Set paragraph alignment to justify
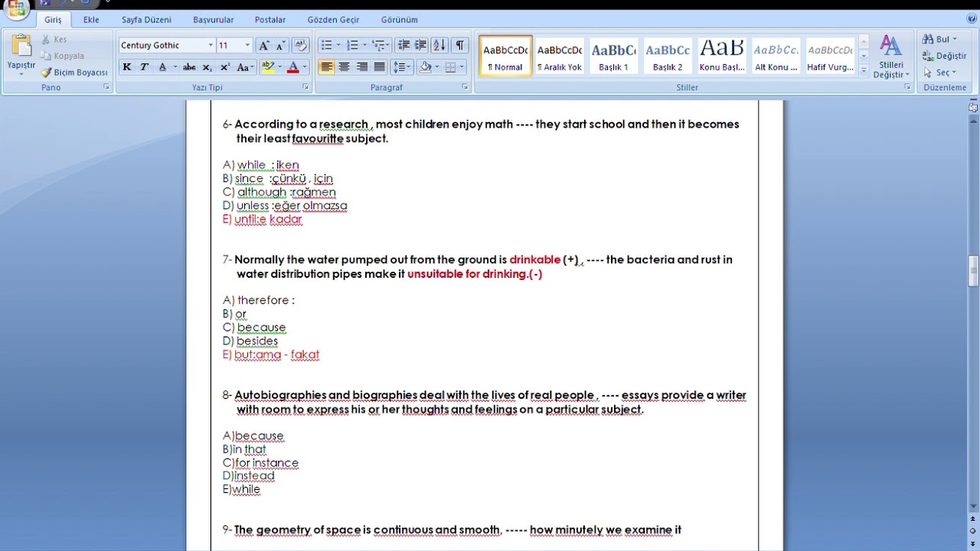The width and height of the screenshot is (980, 551). [379, 67]
